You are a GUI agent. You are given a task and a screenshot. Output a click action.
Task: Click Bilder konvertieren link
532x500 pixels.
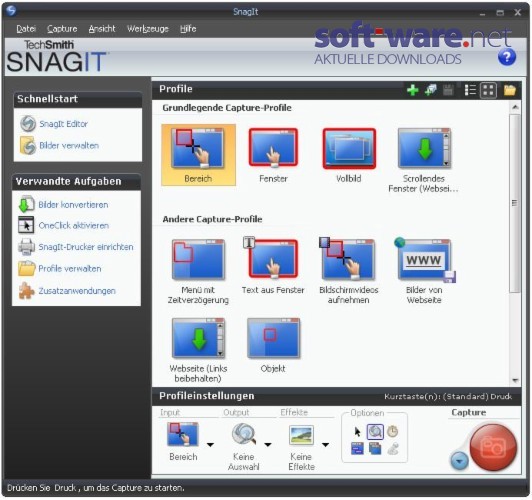[x=73, y=205]
